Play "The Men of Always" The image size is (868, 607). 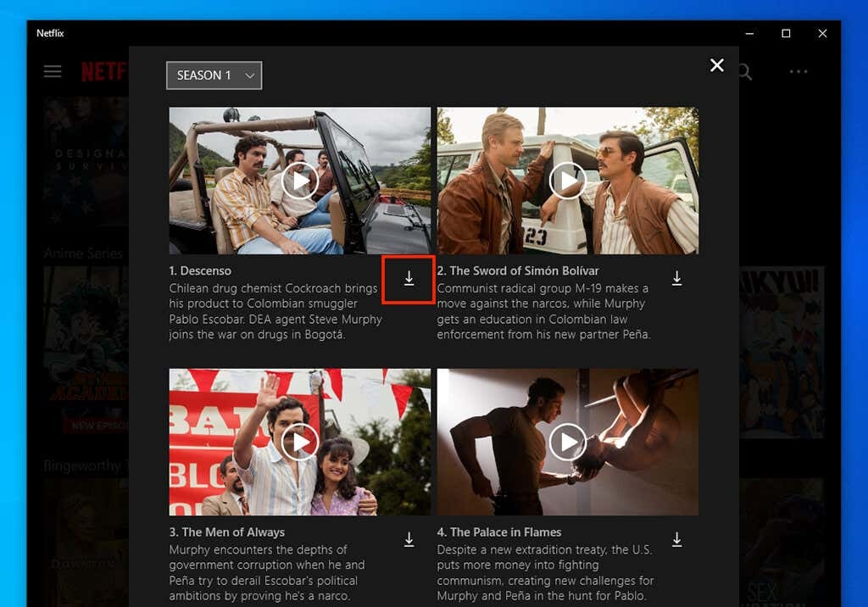click(x=298, y=441)
